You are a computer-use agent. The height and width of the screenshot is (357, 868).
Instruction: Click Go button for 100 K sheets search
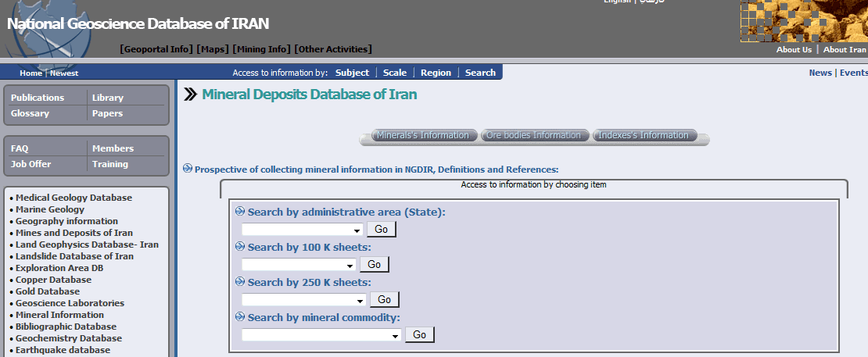point(375,265)
